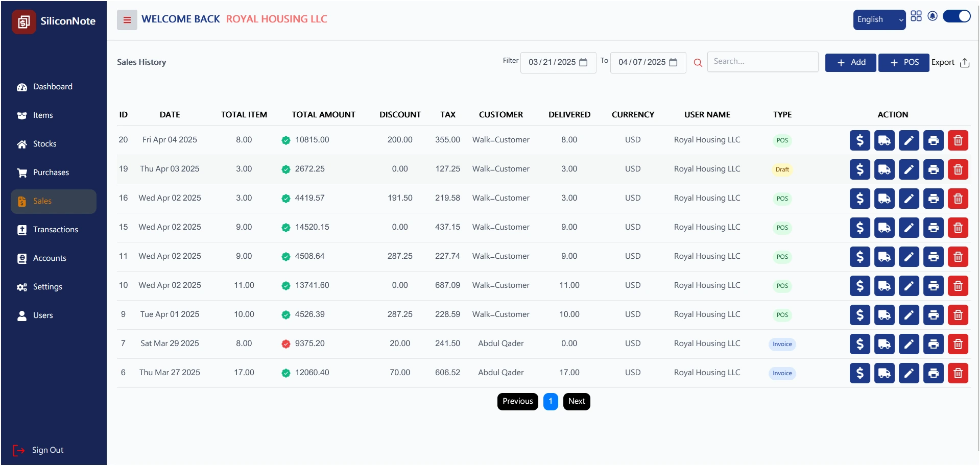980x466 pixels.
Task: Click the Sign Out link
Action: pyautogui.click(x=47, y=450)
